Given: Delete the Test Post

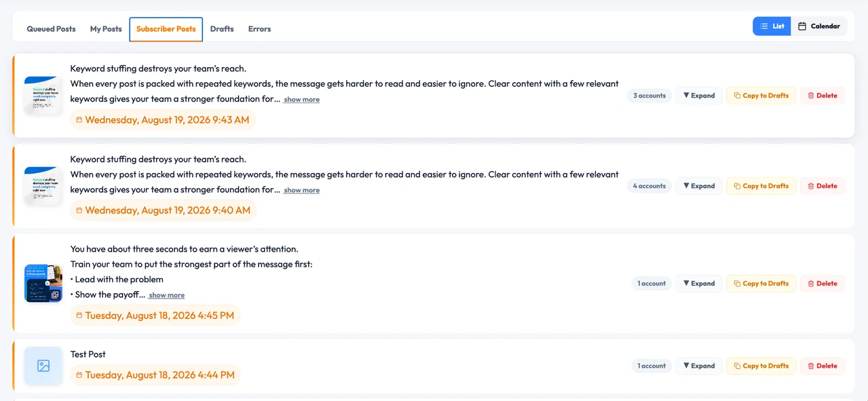Looking at the screenshot, I should 823,366.
